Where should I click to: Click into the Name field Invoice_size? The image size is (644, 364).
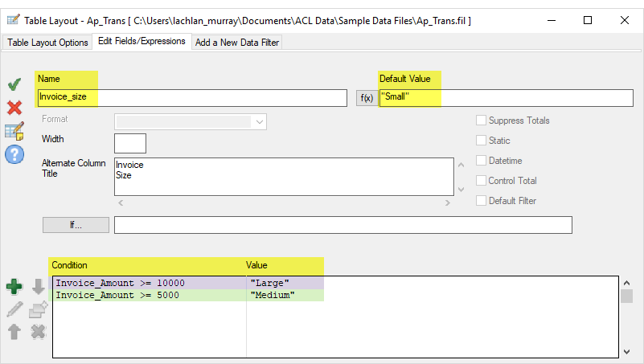[191, 97]
